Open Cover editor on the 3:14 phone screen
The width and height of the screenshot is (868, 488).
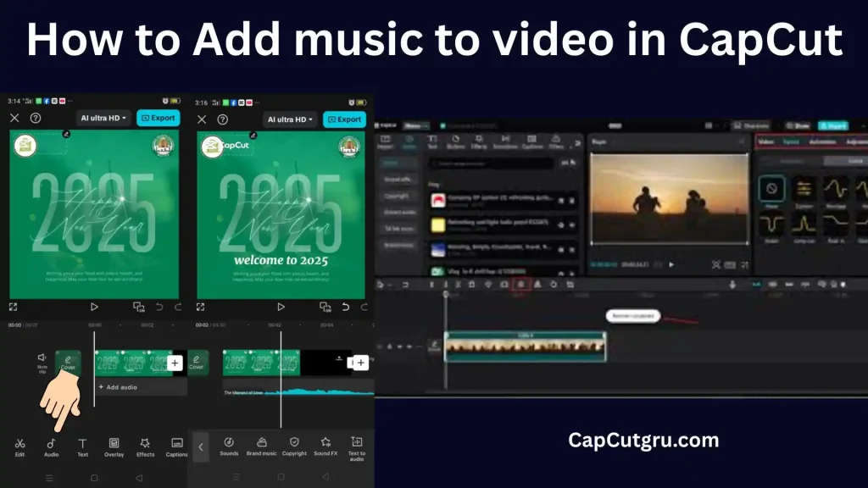coord(68,362)
